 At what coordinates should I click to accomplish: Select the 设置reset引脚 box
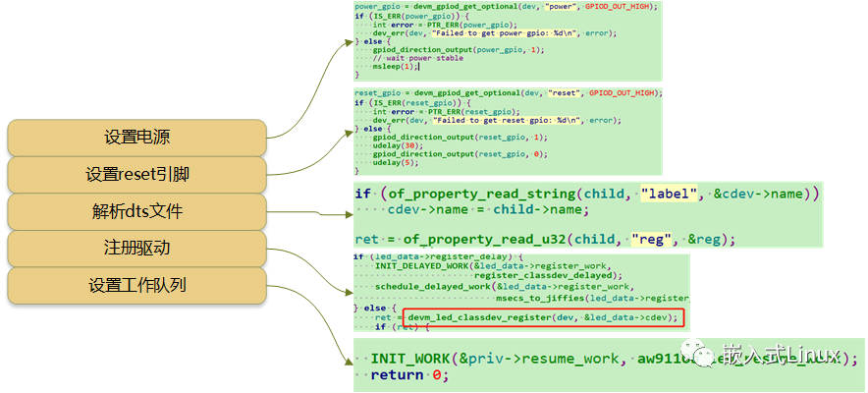(136, 175)
